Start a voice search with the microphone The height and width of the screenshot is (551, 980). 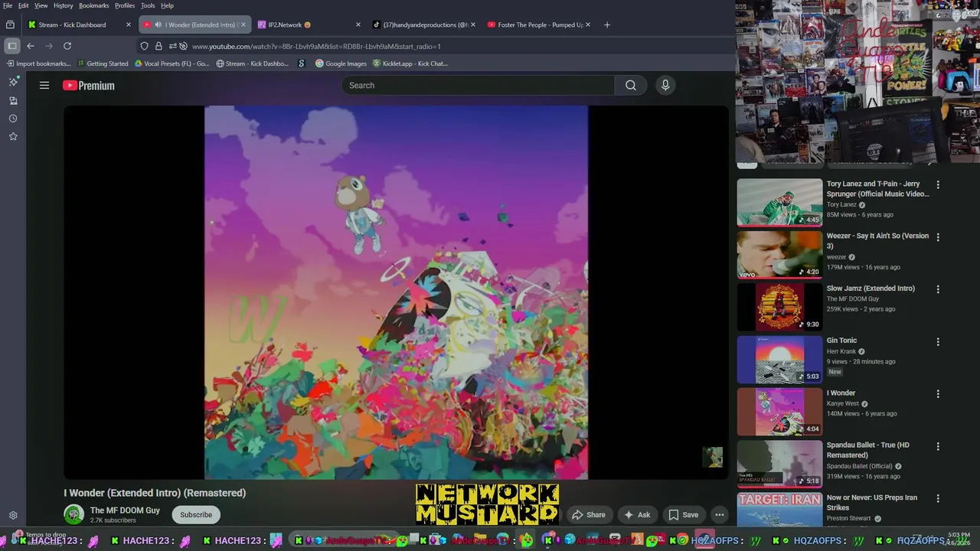click(665, 86)
